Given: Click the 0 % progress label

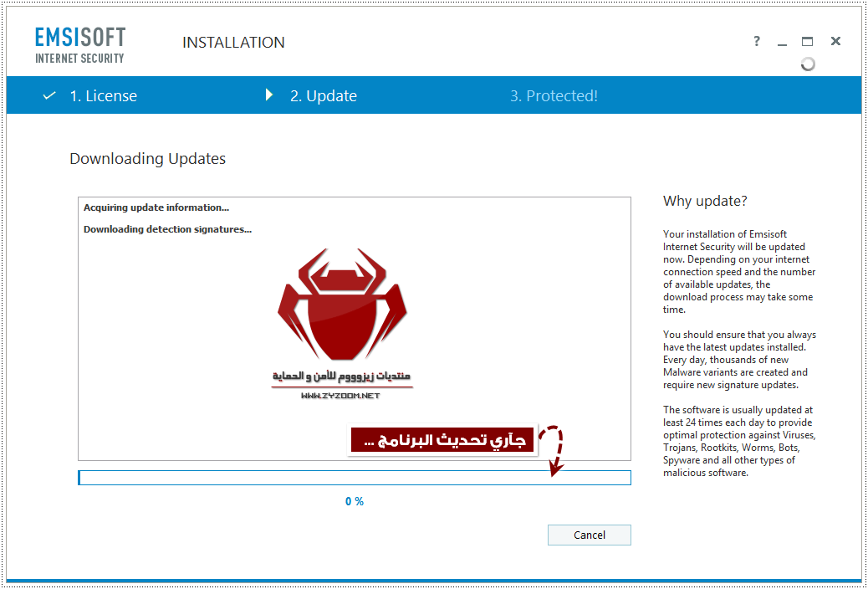Looking at the screenshot, I should tap(355, 501).
